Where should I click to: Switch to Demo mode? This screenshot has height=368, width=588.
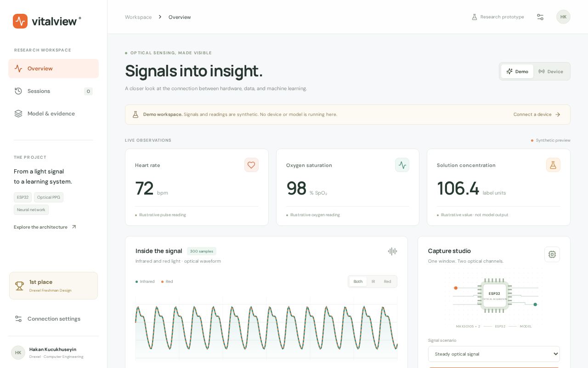[x=517, y=71]
